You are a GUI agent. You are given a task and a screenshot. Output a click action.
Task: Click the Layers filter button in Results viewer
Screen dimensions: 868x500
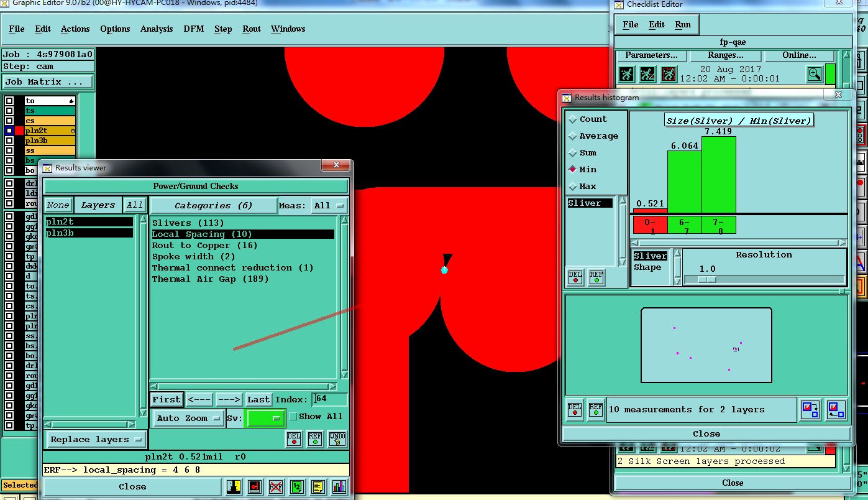pos(98,205)
